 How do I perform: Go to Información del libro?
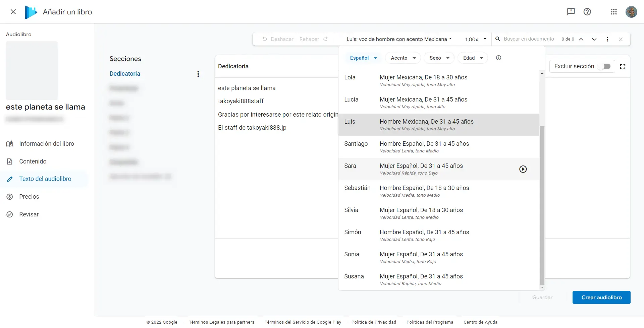[x=46, y=144]
